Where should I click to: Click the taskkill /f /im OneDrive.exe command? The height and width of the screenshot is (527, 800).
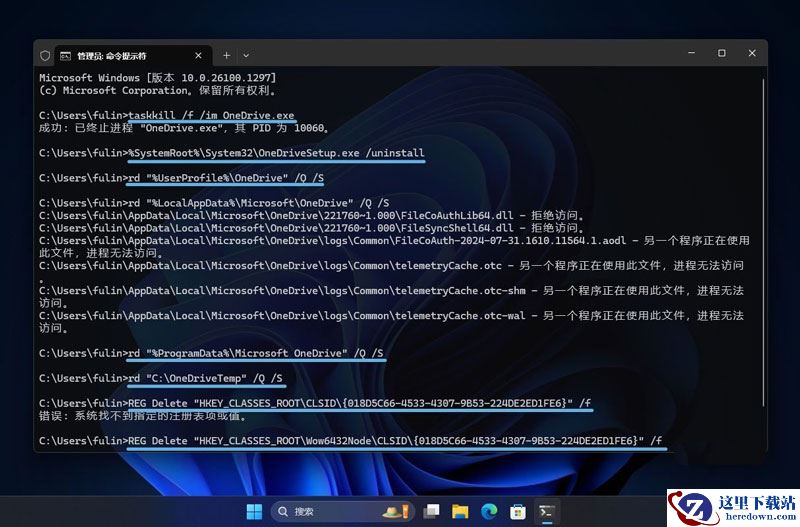click(x=211, y=115)
